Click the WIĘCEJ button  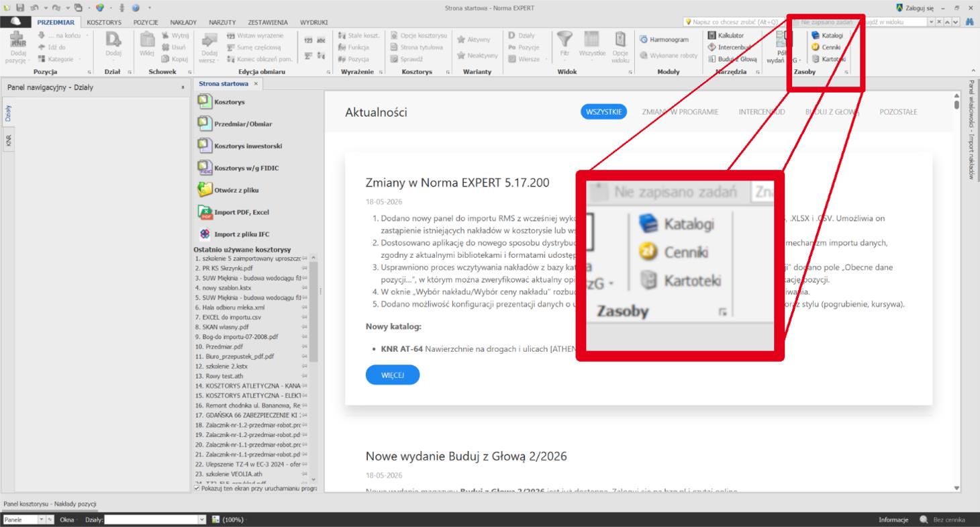tap(393, 375)
